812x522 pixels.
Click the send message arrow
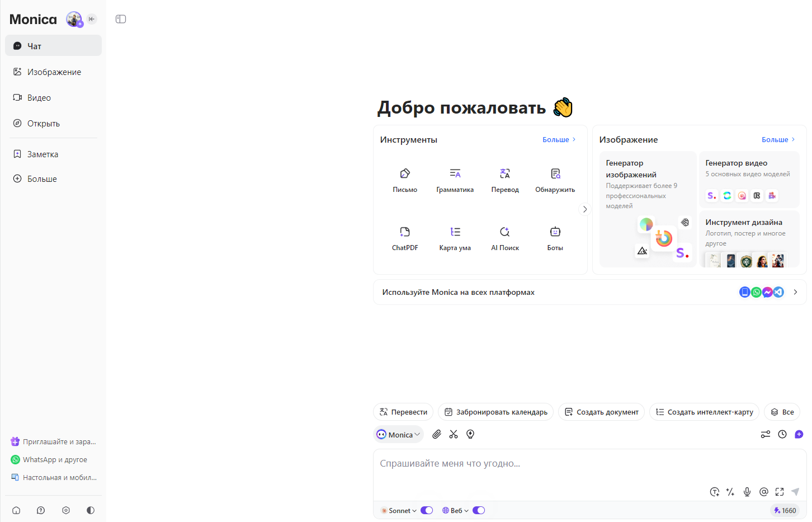[x=795, y=492]
